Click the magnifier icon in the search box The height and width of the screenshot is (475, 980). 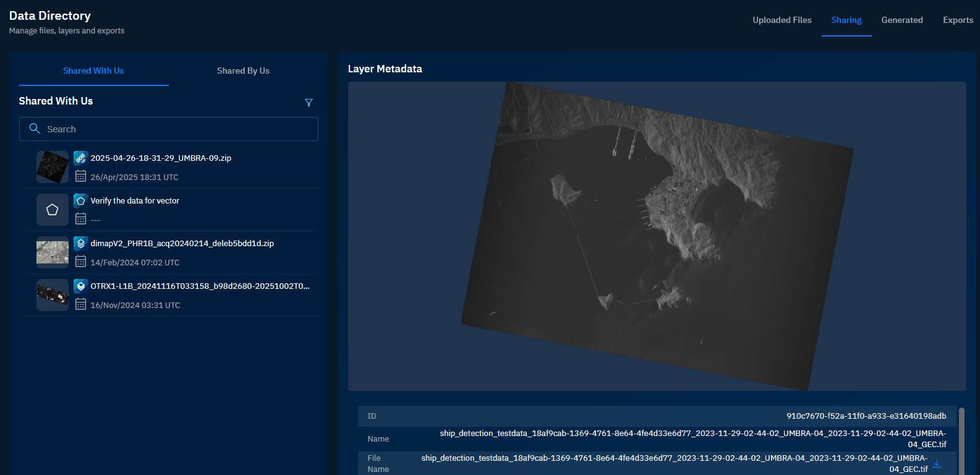pyautogui.click(x=35, y=129)
